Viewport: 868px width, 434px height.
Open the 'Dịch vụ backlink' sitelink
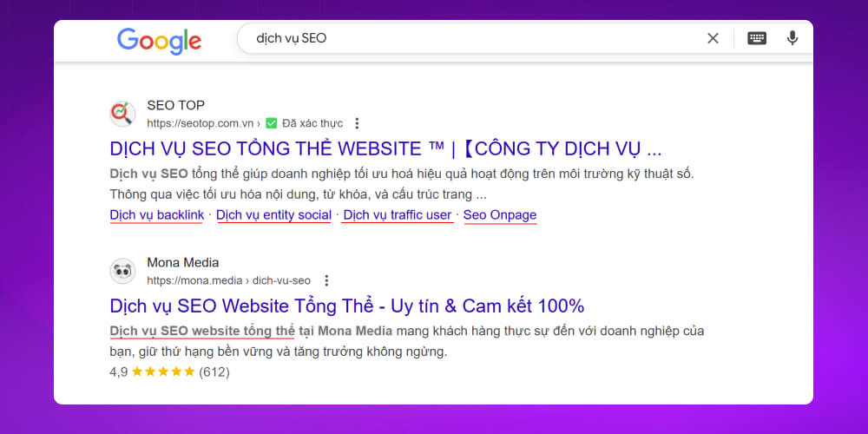pyautogui.click(x=156, y=214)
